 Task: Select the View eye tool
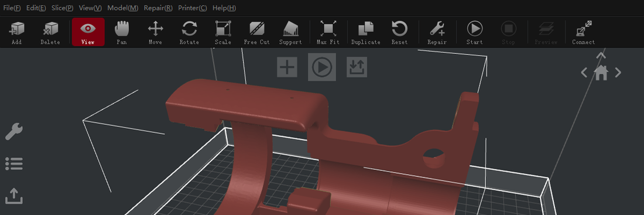pyautogui.click(x=88, y=32)
